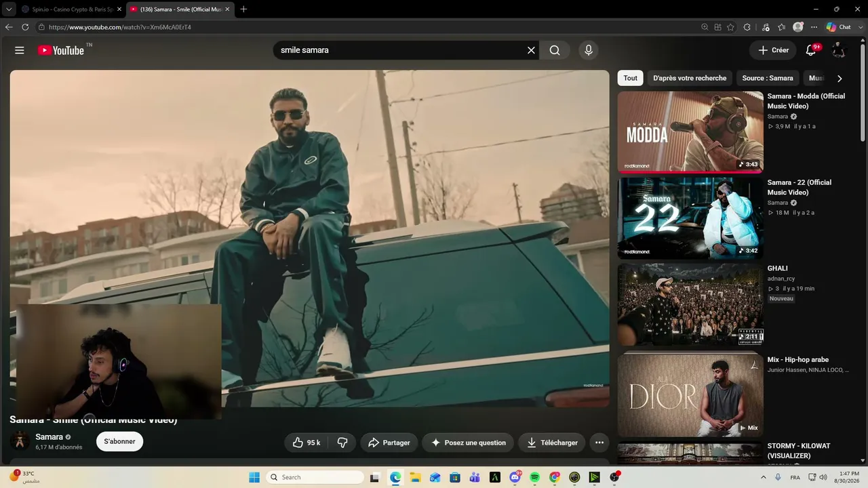Go to YouTube home via logo

coord(61,50)
